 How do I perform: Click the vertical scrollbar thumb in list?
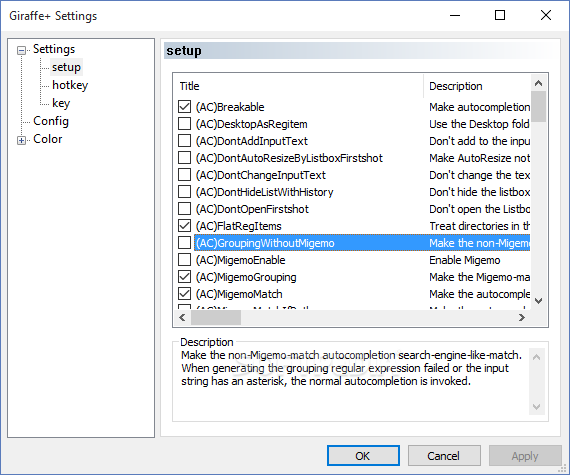pyautogui.click(x=538, y=106)
